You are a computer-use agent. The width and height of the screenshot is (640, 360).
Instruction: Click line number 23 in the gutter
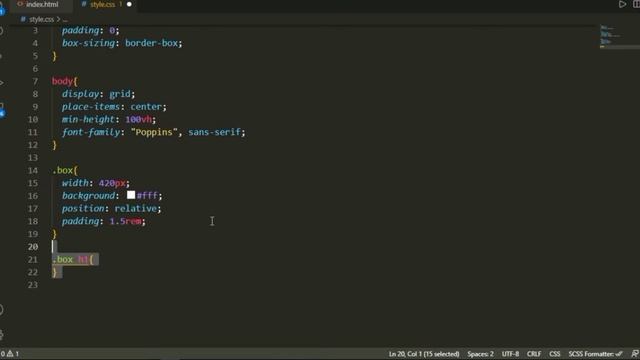[x=33, y=285]
